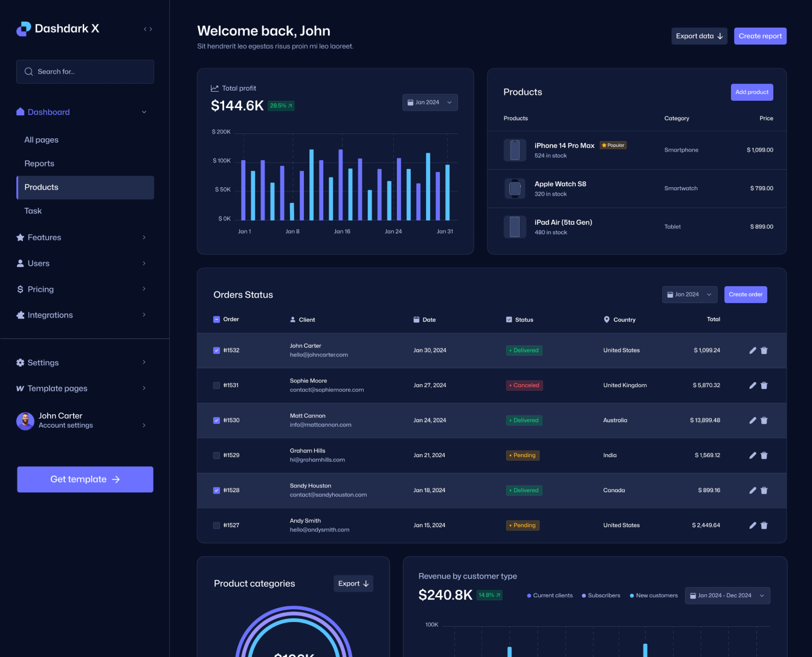Uncheck the checkbox for order #1530
812x657 pixels.
click(216, 420)
